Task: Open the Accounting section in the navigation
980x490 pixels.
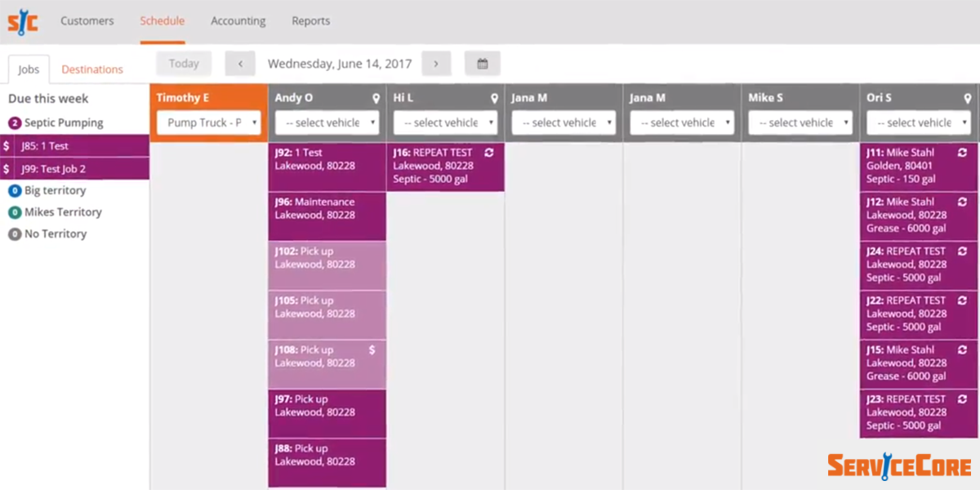Action: (x=238, y=21)
